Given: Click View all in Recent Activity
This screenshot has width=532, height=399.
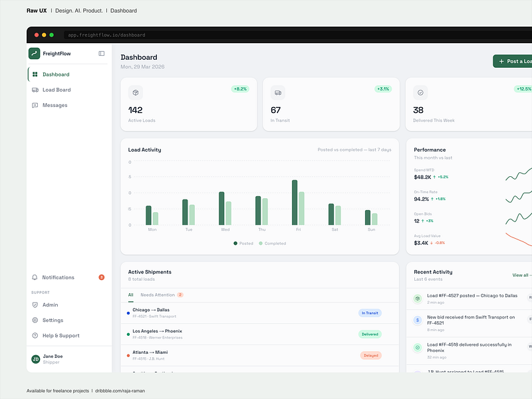Looking at the screenshot, I should click(521, 275).
